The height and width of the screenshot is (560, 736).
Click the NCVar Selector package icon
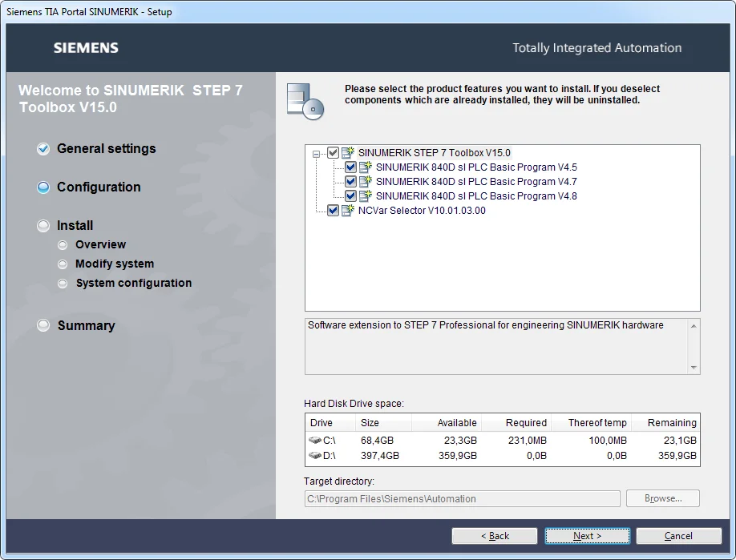click(348, 211)
